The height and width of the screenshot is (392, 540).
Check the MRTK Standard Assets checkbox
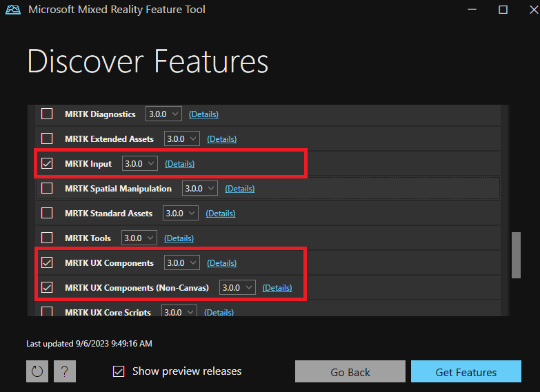[47, 213]
